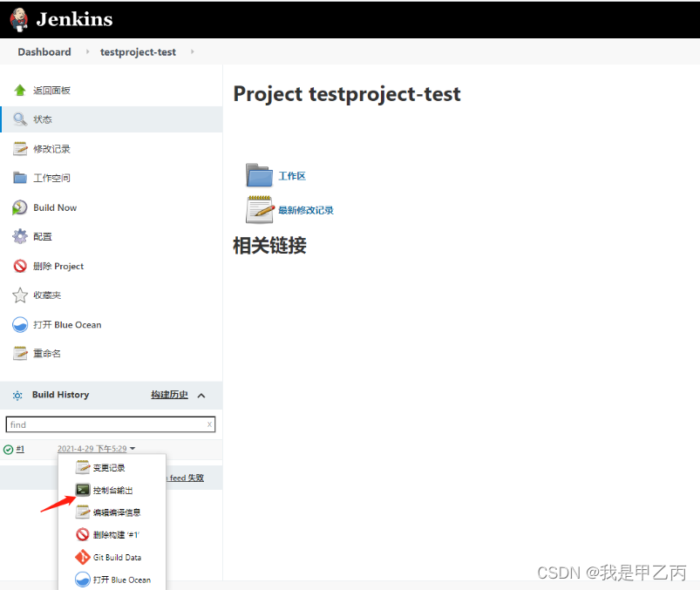
Task: Select 返回面板 in the sidebar
Action: (51, 91)
